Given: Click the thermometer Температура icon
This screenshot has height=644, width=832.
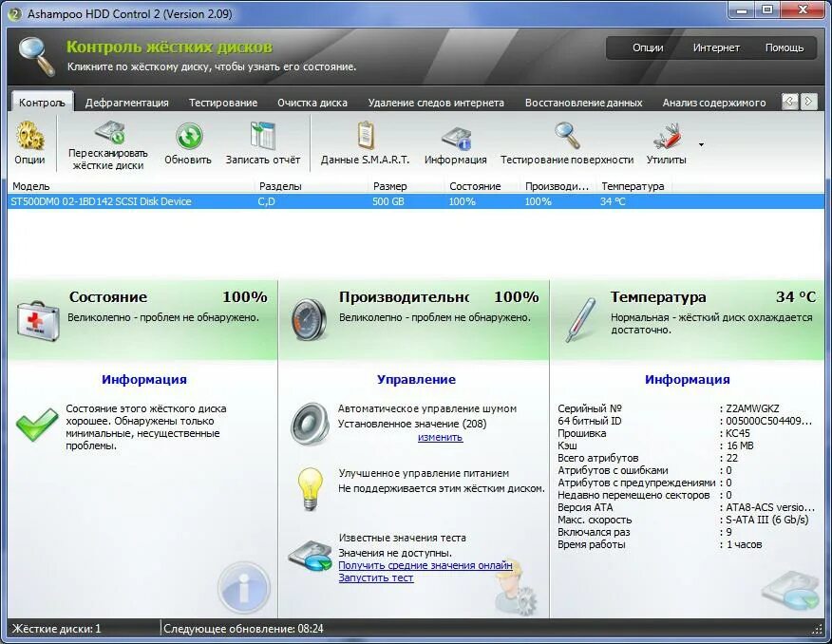Looking at the screenshot, I should tap(580, 320).
